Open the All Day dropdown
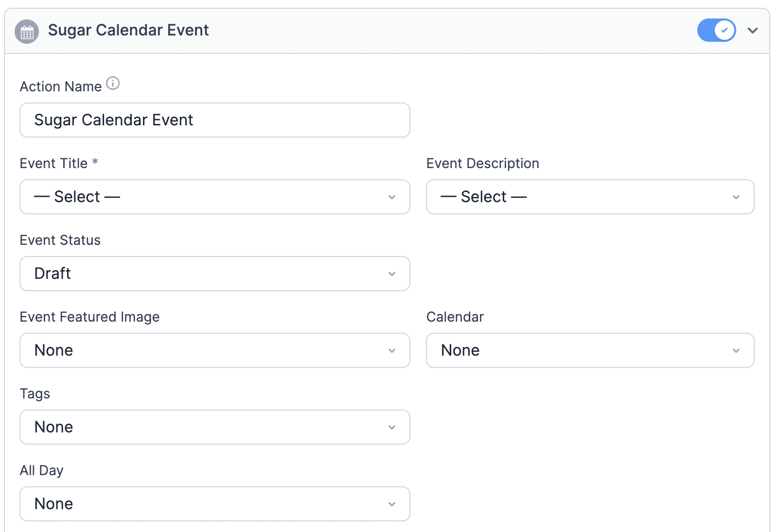Image resolution: width=778 pixels, height=532 pixels. pyautogui.click(x=214, y=504)
